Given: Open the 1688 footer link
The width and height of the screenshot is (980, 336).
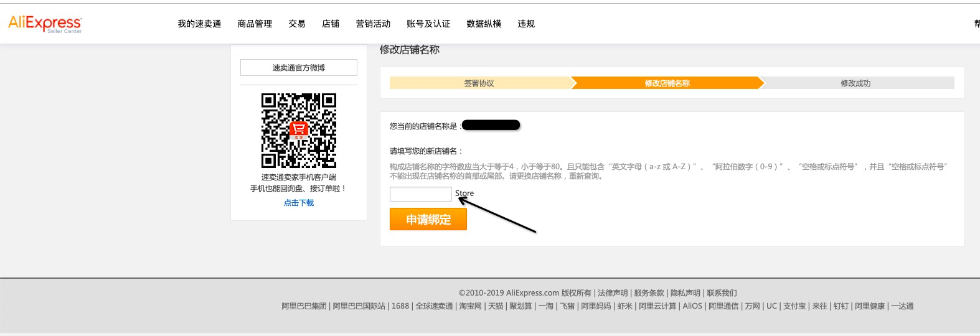Looking at the screenshot, I should [400, 306].
